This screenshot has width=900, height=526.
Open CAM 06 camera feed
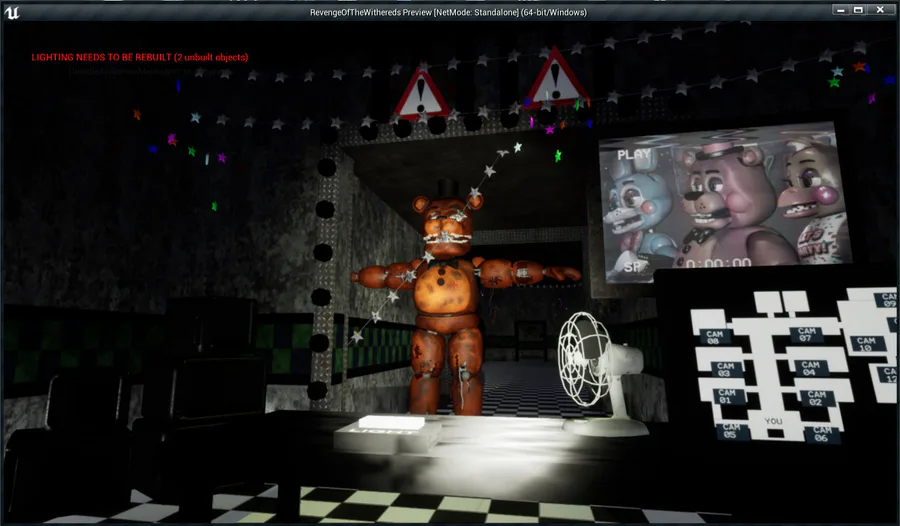pyautogui.click(x=821, y=434)
